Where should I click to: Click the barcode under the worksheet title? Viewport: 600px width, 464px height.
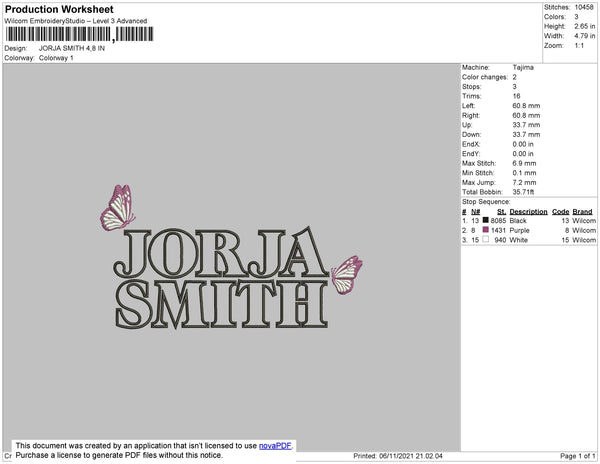tap(79, 34)
